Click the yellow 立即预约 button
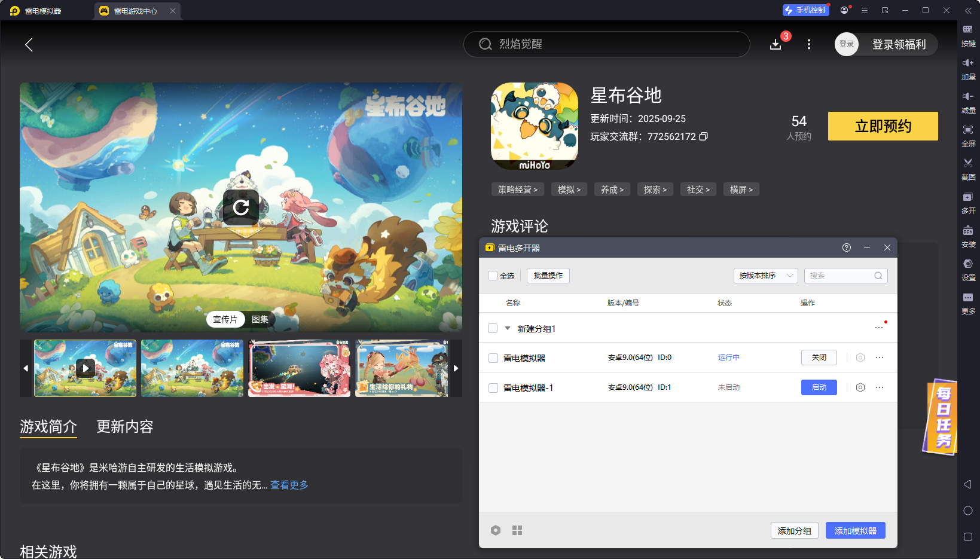Image resolution: width=980 pixels, height=559 pixels. point(883,126)
